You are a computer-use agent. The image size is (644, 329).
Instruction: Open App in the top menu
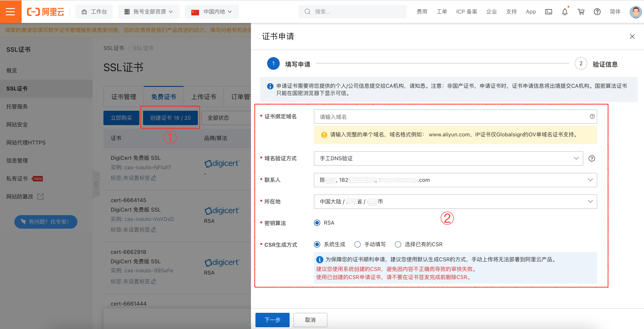(531, 12)
